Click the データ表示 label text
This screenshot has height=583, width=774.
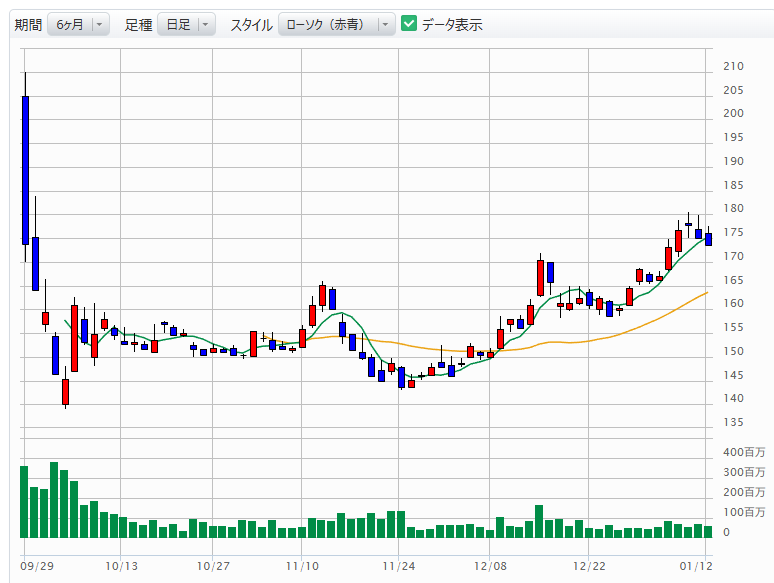(x=452, y=25)
